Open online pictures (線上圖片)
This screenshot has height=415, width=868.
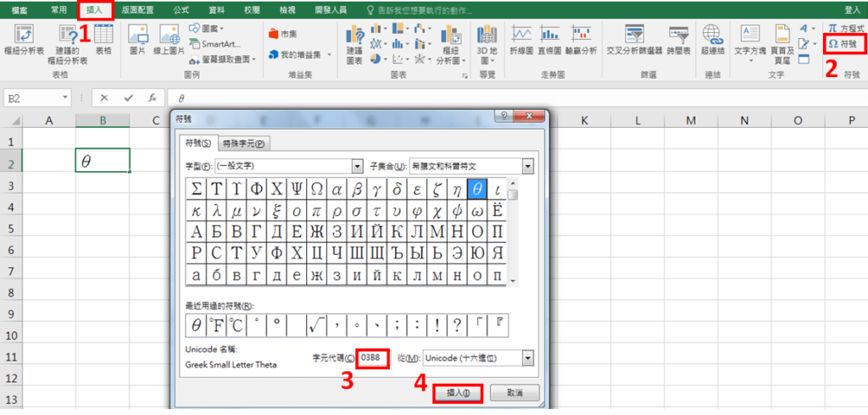pos(170,40)
